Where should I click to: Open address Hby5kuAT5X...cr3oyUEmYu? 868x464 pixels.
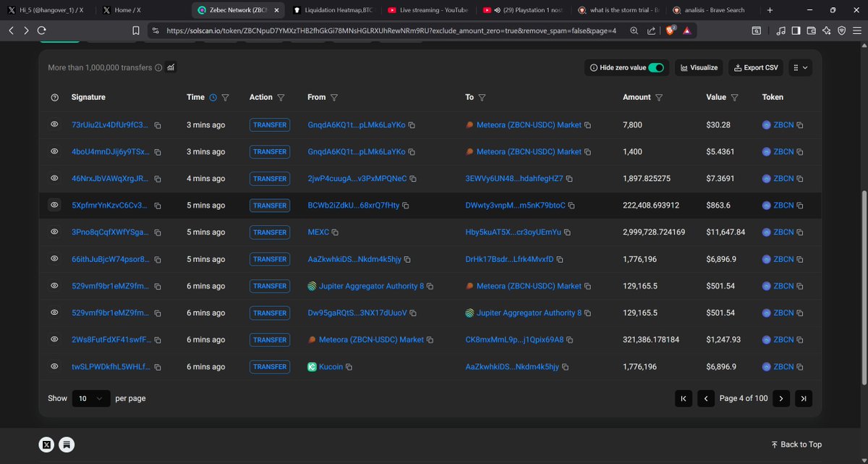click(x=513, y=232)
